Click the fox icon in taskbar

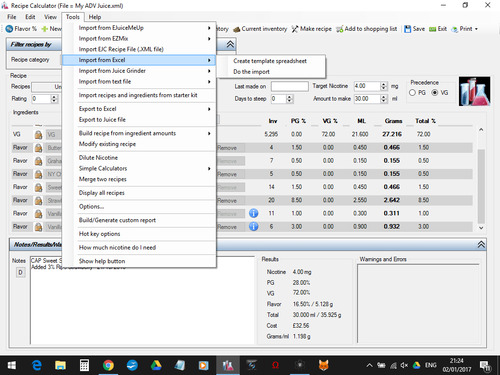click(323, 366)
